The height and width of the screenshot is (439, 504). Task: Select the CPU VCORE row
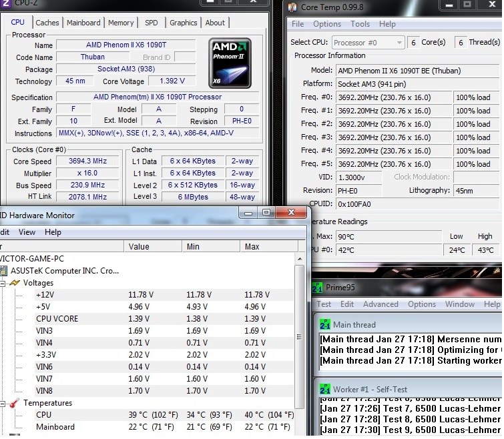click(57, 319)
